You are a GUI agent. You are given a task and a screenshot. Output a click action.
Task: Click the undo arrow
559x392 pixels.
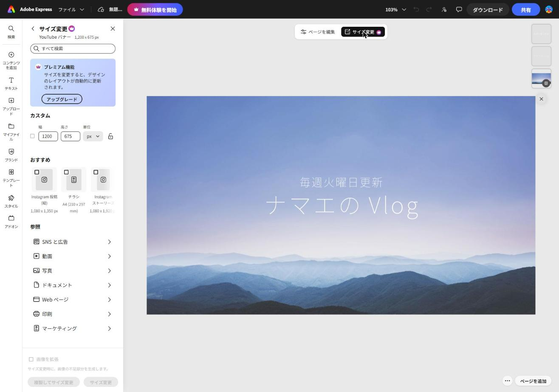pyautogui.click(x=416, y=9)
